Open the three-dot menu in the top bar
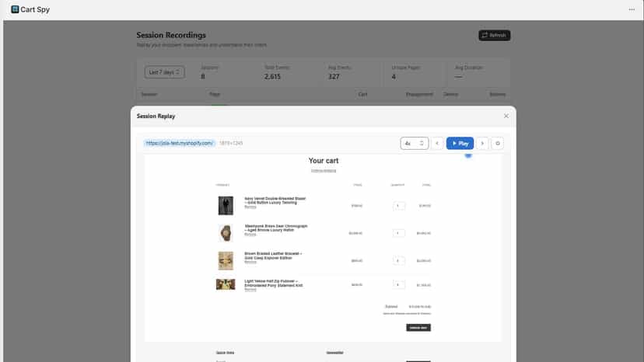This screenshot has width=644, height=362. point(632,9)
